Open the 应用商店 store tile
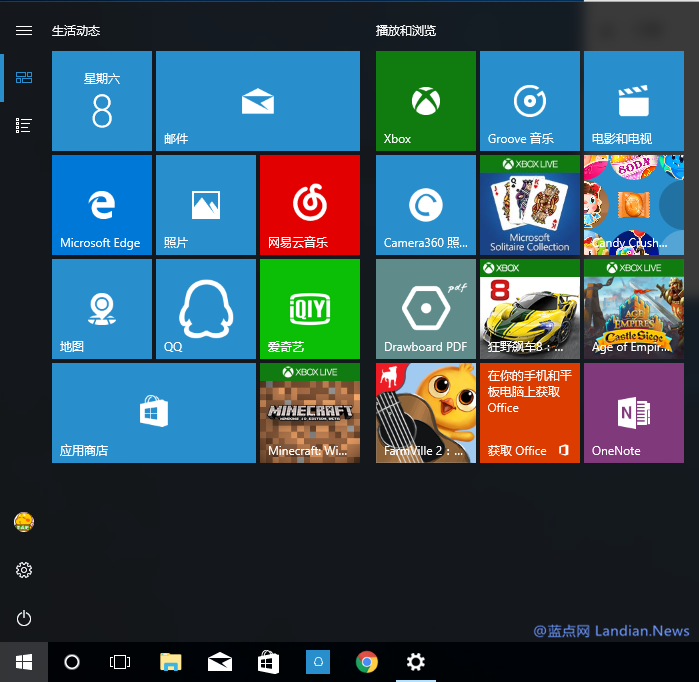This screenshot has height=682, width=699. [x=154, y=413]
